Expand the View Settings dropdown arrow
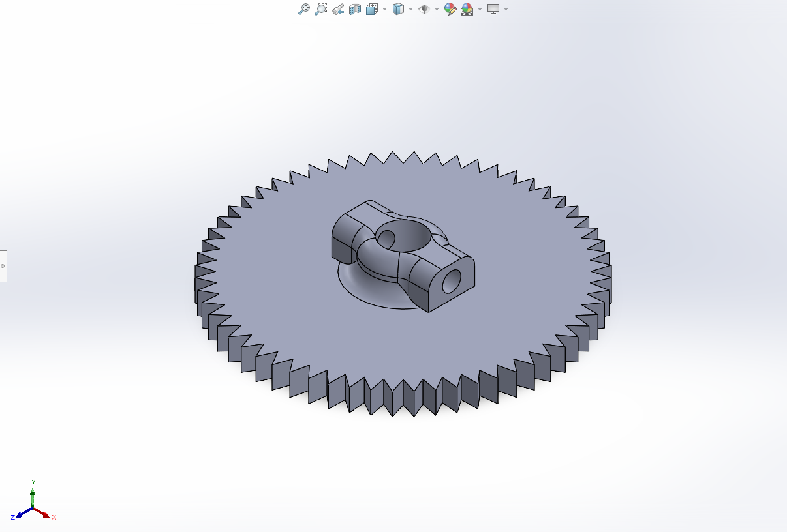Screen dimensions: 787x532 click(506, 9)
